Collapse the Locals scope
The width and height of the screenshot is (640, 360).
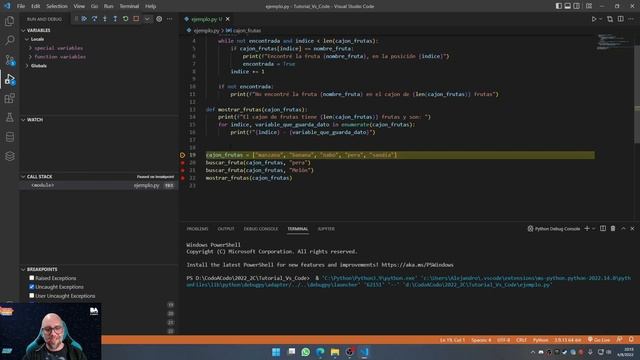pos(34,39)
